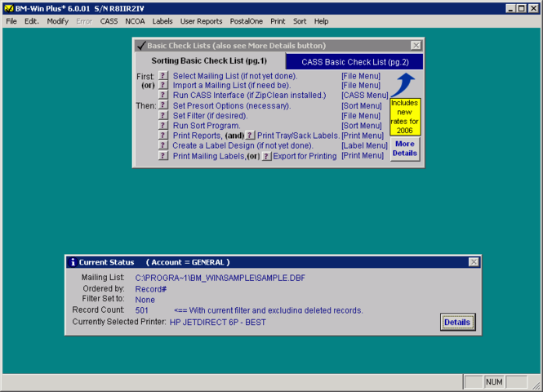Switch to CASS Basic Check List tab
The width and height of the screenshot is (543, 392).
(x=354, y=61)
